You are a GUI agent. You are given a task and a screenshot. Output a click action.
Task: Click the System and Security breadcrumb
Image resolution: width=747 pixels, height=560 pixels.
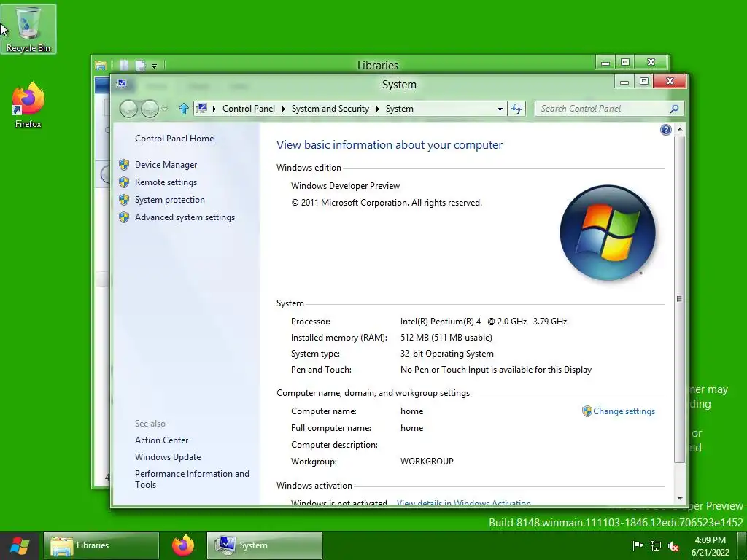pyautogui.click(x=330, y=109)
